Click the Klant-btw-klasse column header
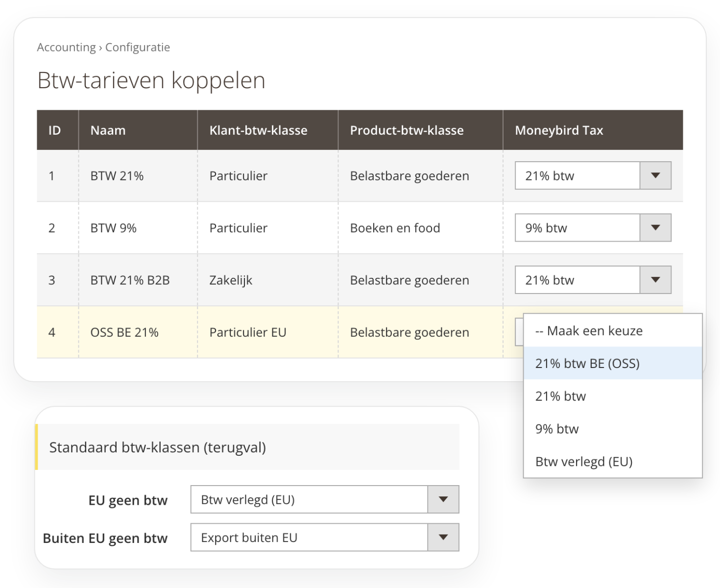The width and height of the screenshot is (720, 588). click(x=268, y=130)
